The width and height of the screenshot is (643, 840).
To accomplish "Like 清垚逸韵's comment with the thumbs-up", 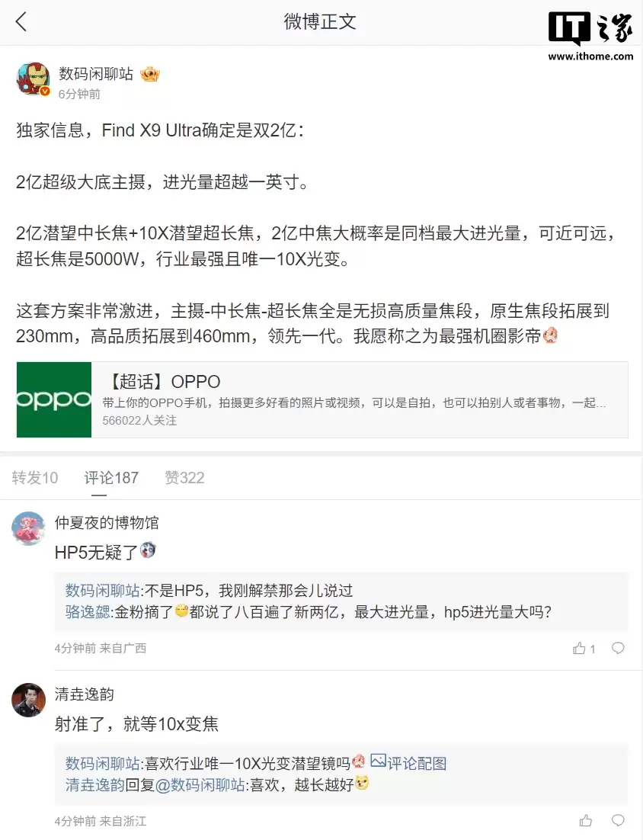I will coord(585,821).
